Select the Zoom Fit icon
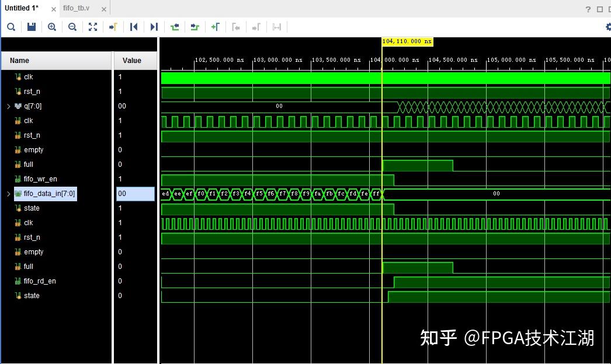Screen dimensions: 611x364 pos(92,27)
